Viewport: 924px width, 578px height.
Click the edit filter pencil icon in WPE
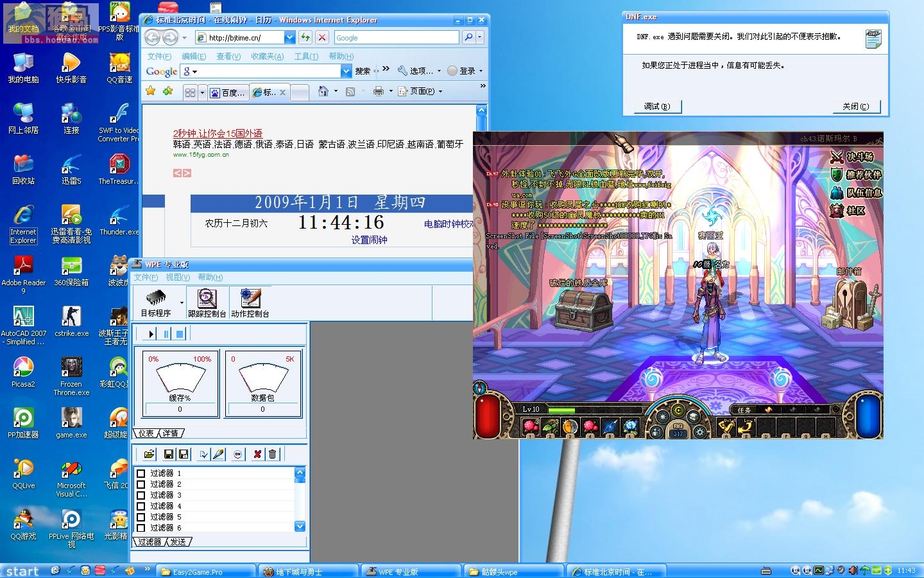pyautogui.click(x=218, y=454)
